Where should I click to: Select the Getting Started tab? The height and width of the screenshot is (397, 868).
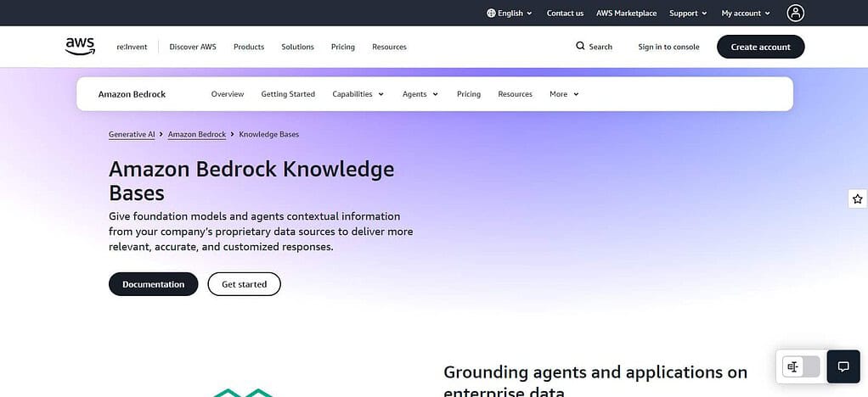[x=288, y=94]
